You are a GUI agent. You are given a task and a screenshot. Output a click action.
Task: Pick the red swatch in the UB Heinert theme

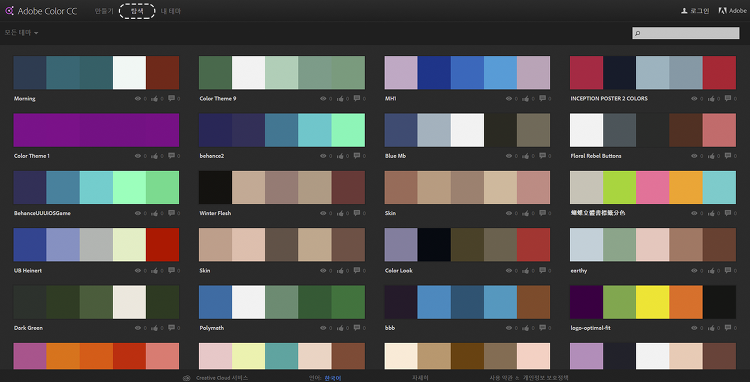(x=163, y=244)
